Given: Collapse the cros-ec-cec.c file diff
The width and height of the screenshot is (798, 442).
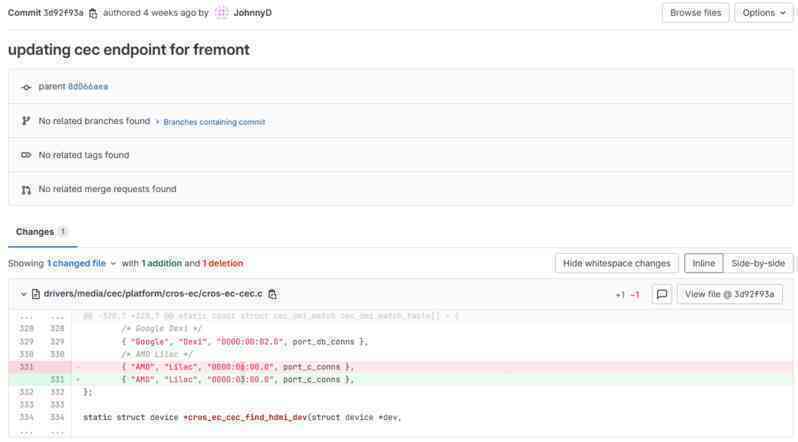Looking at the screenshot, I should point(23,294).
